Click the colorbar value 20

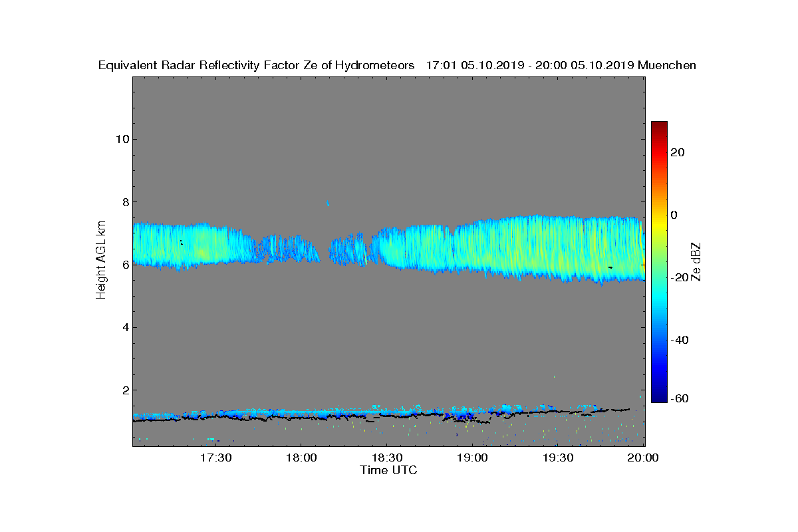point(678,152)
